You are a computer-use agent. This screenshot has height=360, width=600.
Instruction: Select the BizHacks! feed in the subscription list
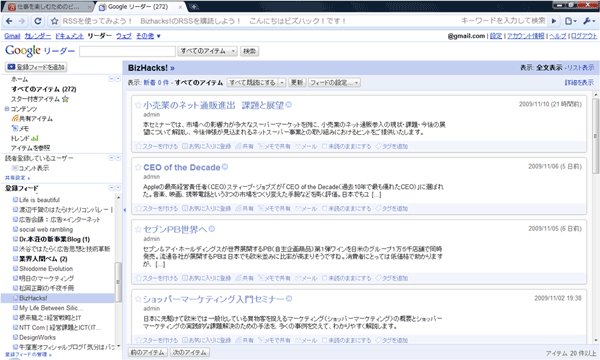click(58, 298)
